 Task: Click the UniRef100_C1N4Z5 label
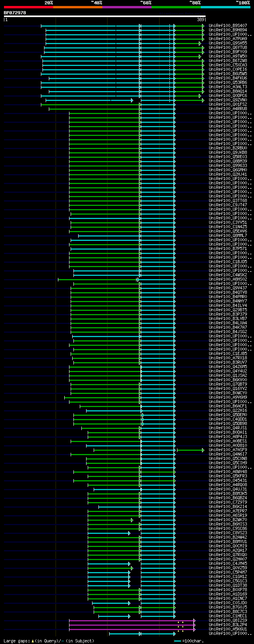(x=228, y=227)
